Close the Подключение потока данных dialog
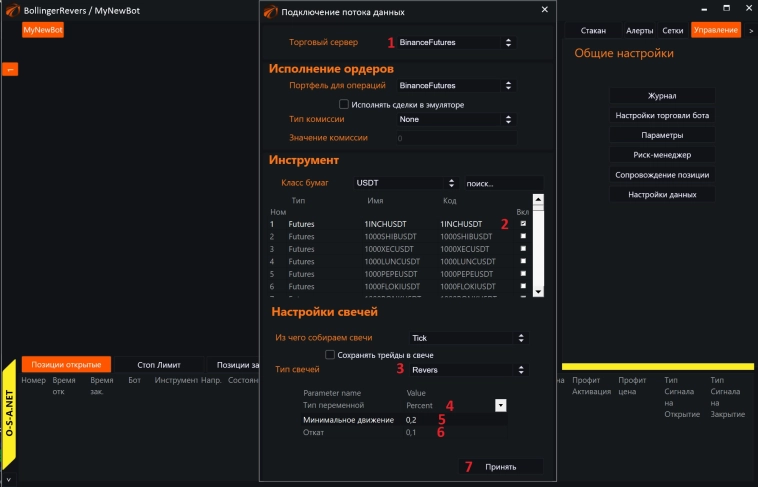 pyautogui.click(x=544, y=11)
